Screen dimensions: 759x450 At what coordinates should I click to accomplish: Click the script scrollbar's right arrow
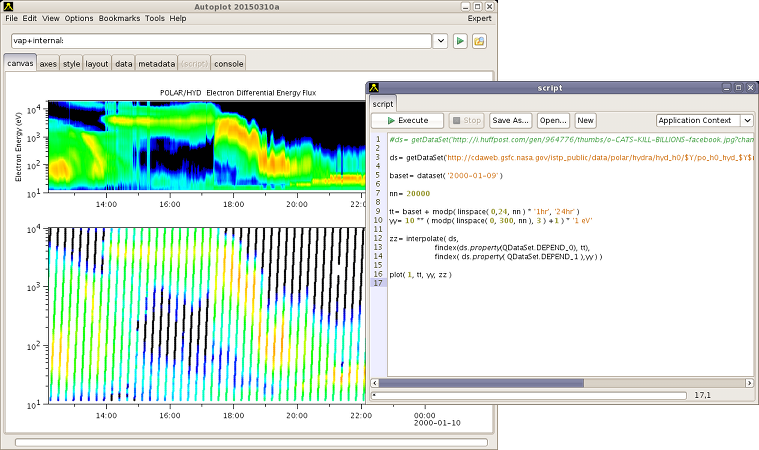coord(748,382)
